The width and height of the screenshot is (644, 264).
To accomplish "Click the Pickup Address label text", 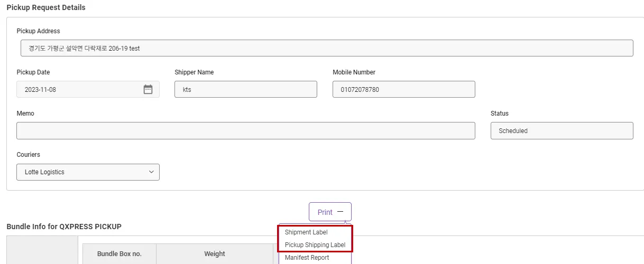I will [38, 31].
